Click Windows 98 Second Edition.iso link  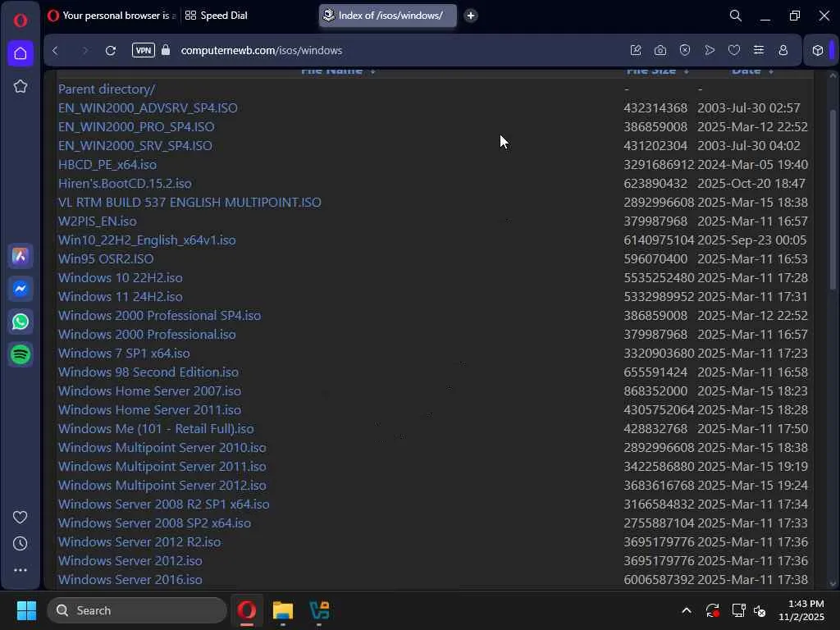148,372
